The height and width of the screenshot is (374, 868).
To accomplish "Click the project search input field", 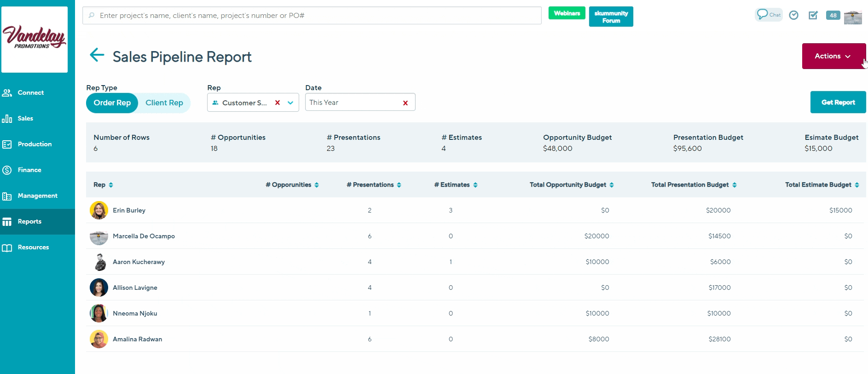I will pos(313,16).
